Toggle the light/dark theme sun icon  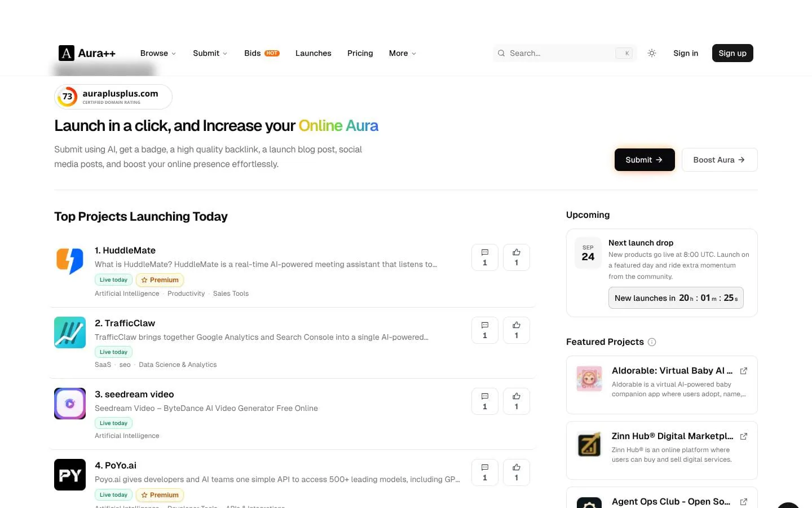pyautogui.click(x=652, y=53)
